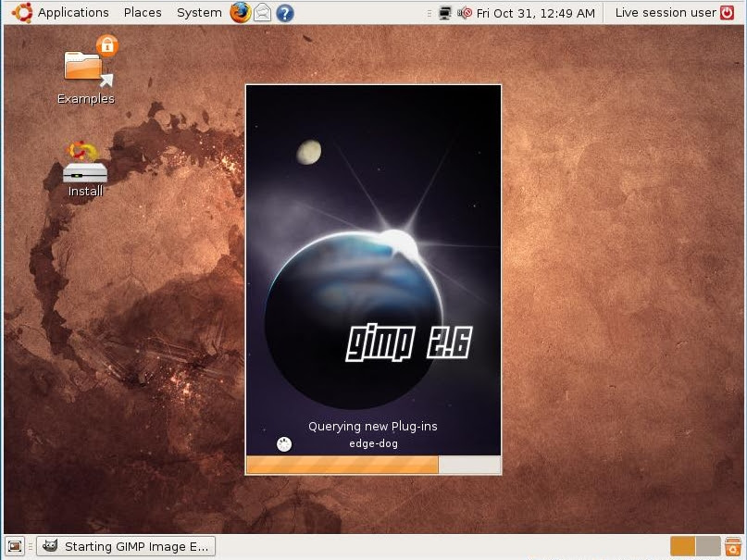Screen dimensions: 747x560
Task: Click the top panel handle left of network icon
Action: [x=430, y=13]
